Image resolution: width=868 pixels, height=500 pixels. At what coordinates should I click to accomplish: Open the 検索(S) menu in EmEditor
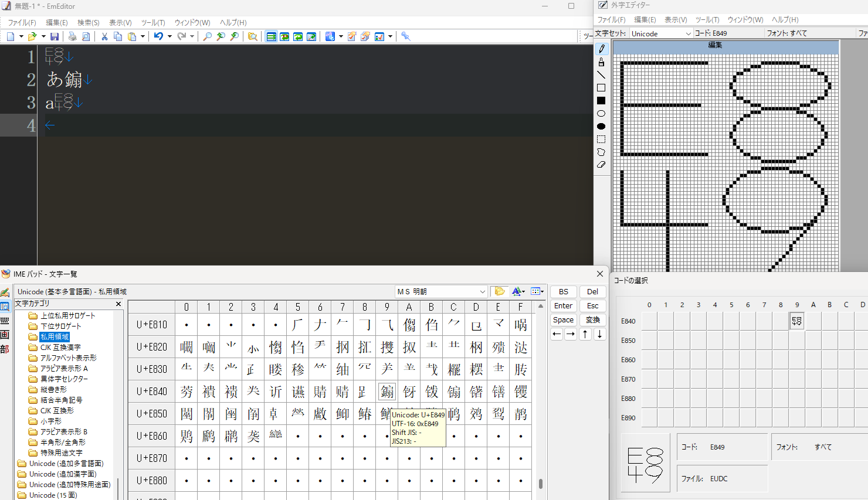[x=89, y=22]
